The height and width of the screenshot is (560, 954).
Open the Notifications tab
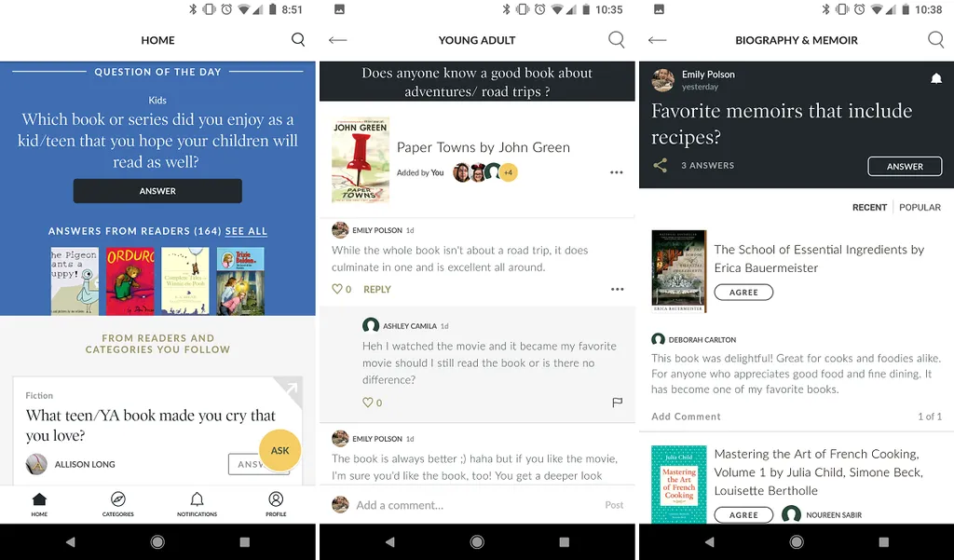197,504
